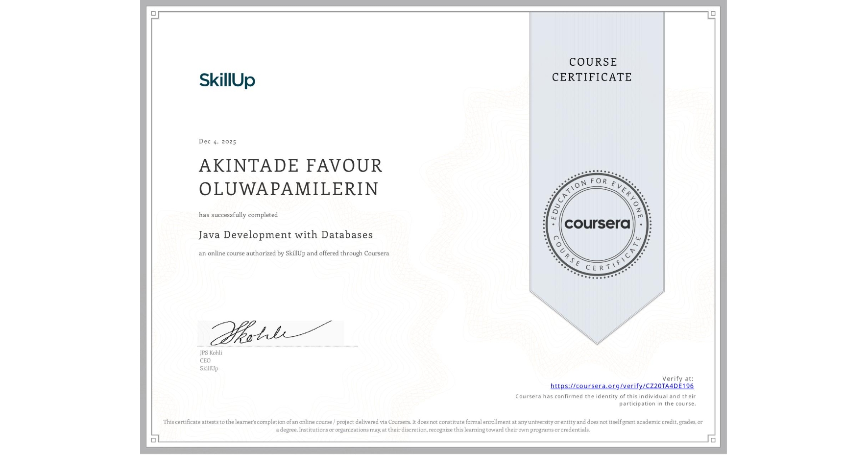This screenshot has width=868, height=455.
Task: Click 'has successfully completed' text
Action: (238, 215)
